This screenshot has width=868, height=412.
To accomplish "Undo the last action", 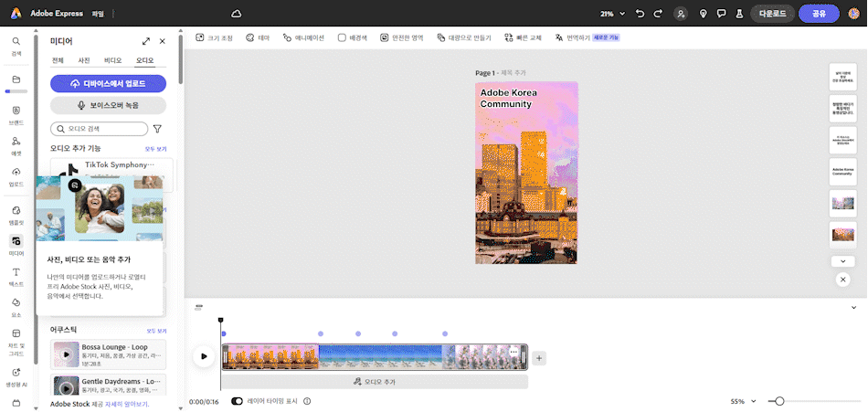I will pyautogui.click(x=640, y=14).
